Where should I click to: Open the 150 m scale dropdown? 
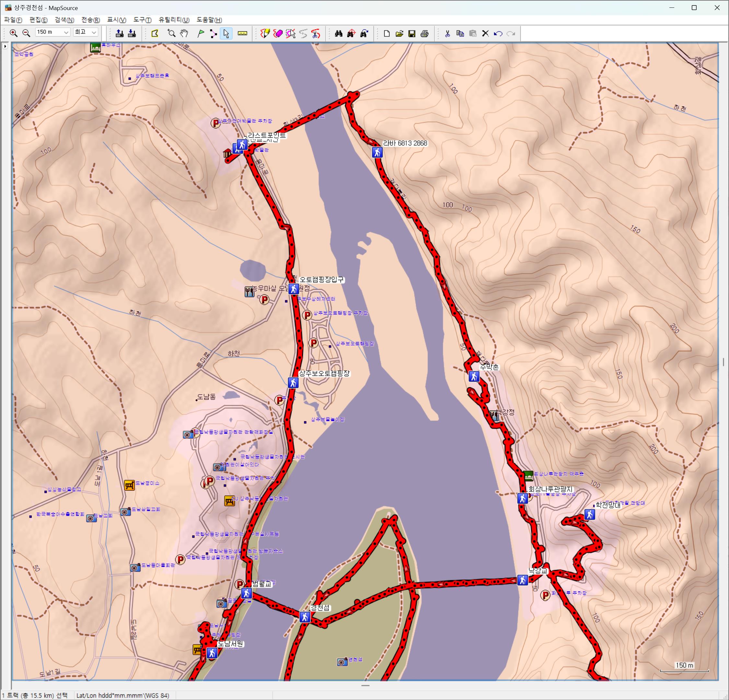[x=66, y=33]
